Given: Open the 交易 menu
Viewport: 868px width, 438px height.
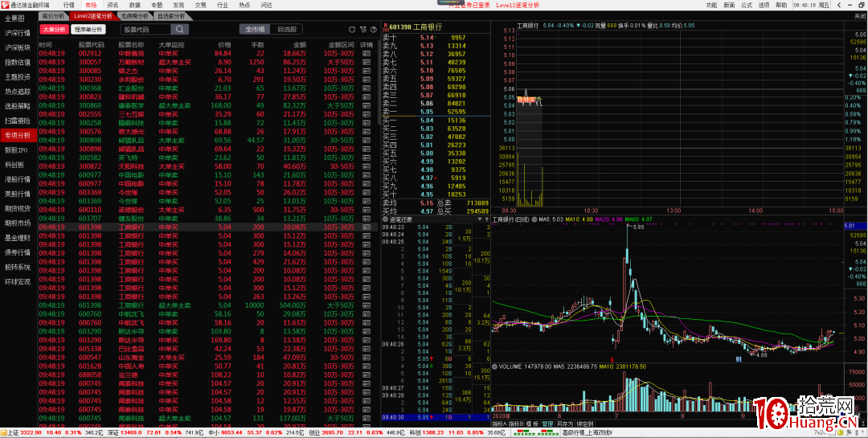Looking at the screenshot, I should (200, 5).
